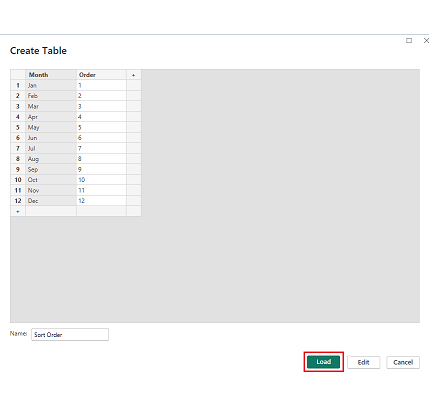Click the Cancel button
This screenshot has height=410, width=429.
coord(403,362)
